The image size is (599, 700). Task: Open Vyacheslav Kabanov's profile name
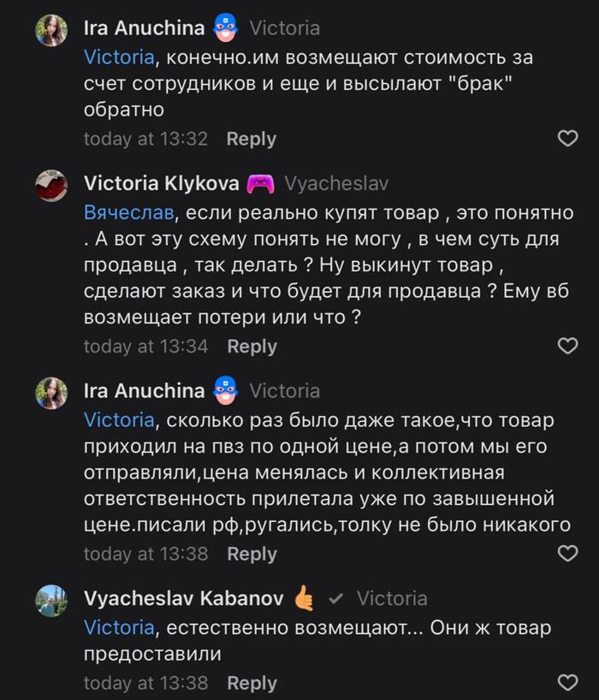point(183,598)
